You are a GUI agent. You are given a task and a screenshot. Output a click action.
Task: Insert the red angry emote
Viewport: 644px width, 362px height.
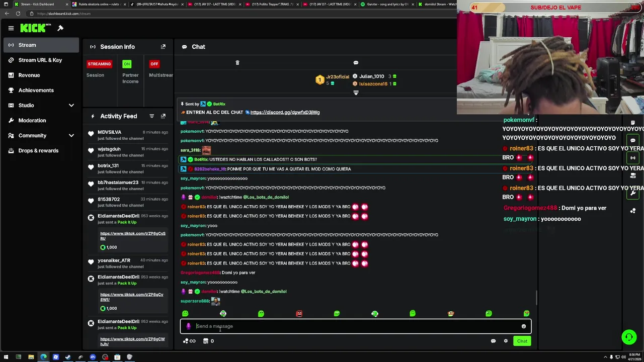(x=299, y=314)
